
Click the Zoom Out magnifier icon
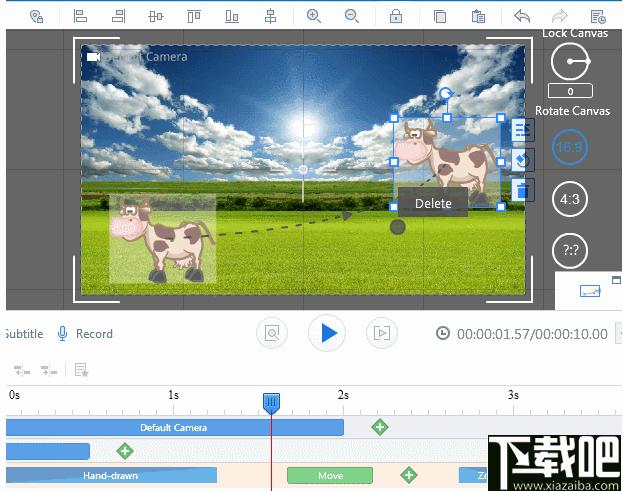[x=352, y=16]
